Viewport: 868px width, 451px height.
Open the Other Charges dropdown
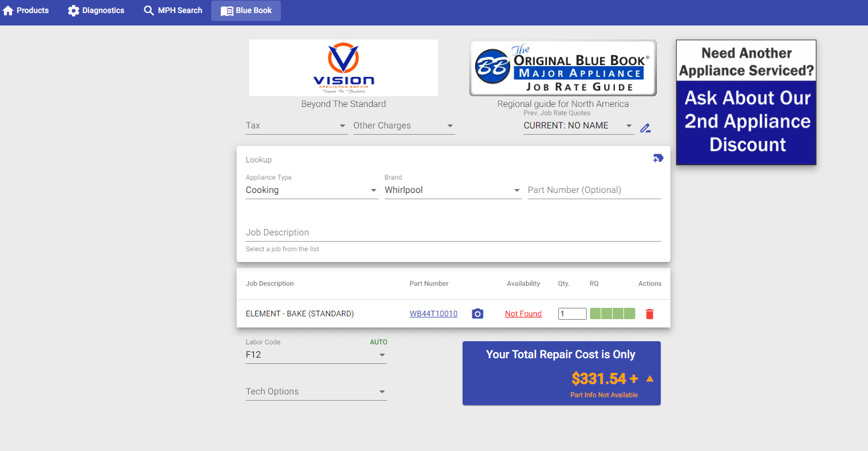click(x=404, y=126)
